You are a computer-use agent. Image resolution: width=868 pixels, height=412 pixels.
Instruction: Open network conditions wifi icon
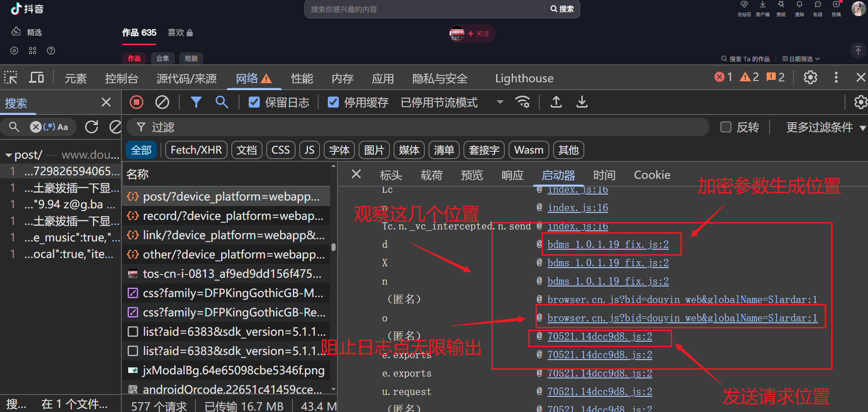tap(522, 102)
